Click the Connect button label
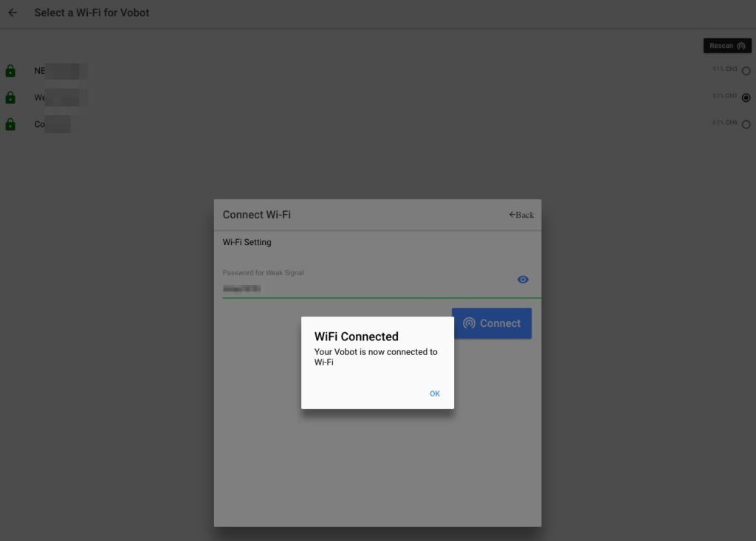Viewport: 756px width, 541px height. pyautogui.click(x=500, y=323)
